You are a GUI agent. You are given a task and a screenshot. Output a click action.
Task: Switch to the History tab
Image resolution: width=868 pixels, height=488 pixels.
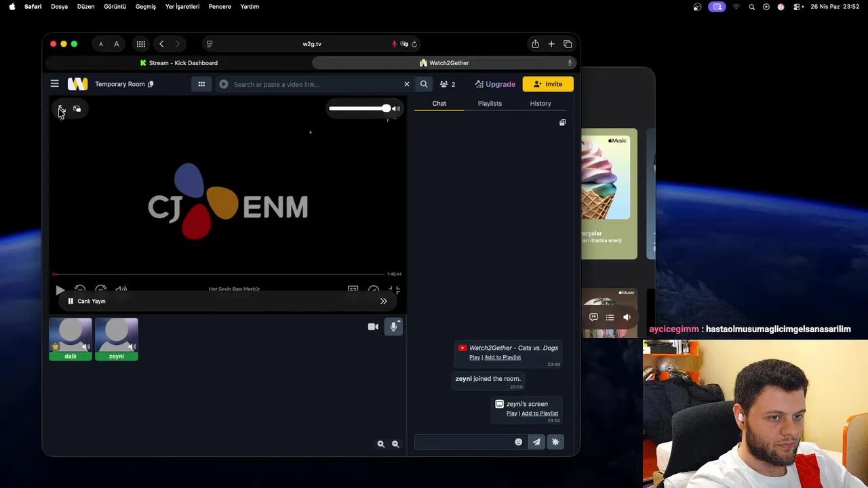[x=540, y=104]
